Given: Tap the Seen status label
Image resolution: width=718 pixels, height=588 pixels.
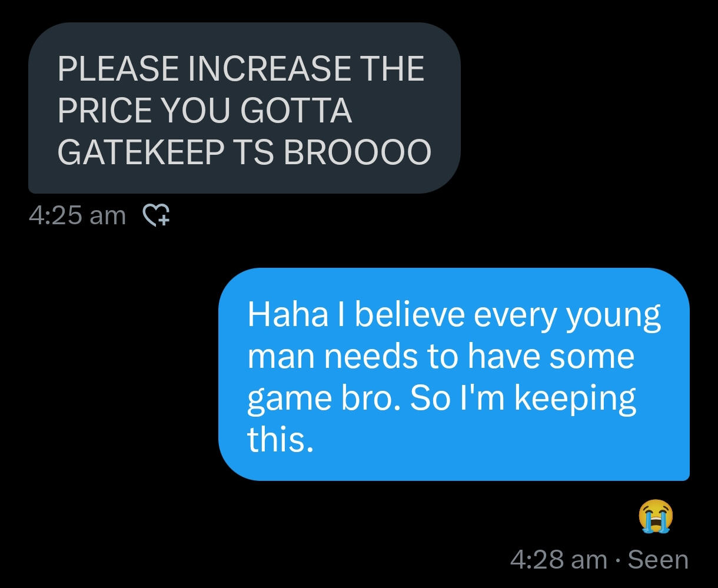Looking at the screenshot, I should point(658,559).
